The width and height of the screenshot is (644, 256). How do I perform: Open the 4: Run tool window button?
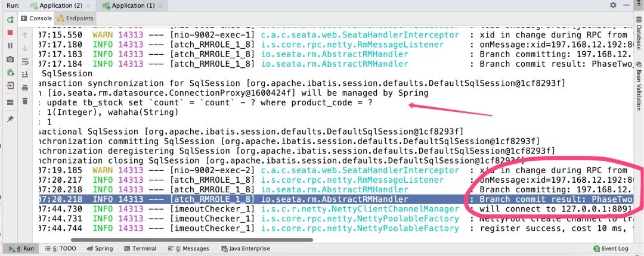[x=22, y=249]
